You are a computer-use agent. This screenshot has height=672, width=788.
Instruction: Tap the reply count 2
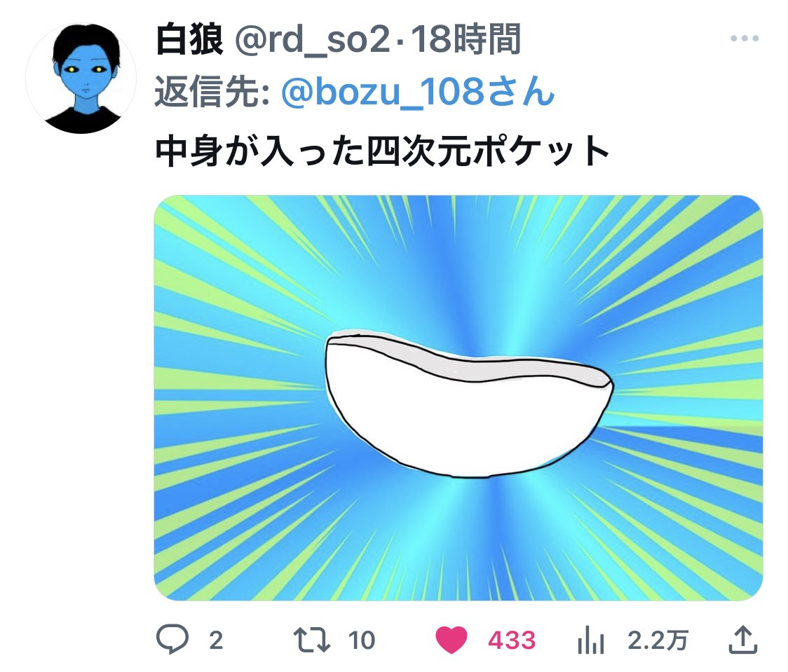[216, 640]
